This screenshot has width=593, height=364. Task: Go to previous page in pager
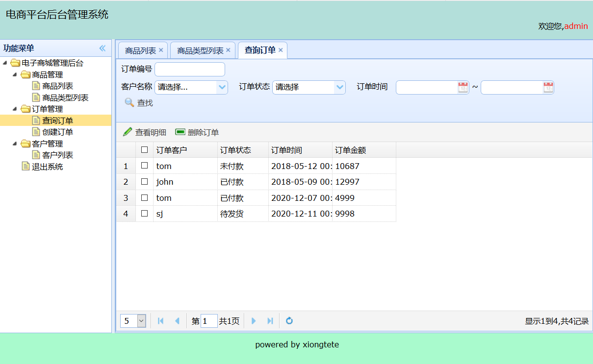tap(177, 321)
